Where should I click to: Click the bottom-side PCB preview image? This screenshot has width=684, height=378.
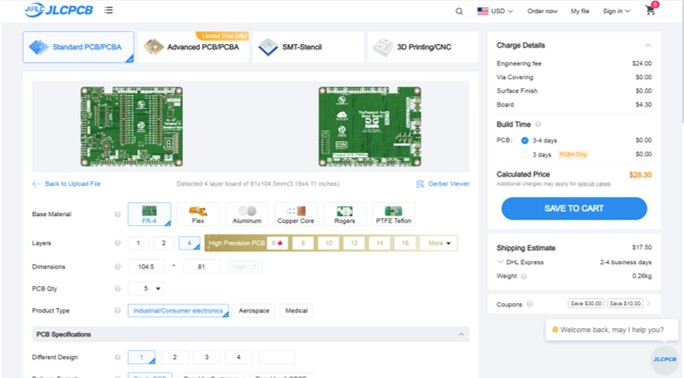coord(369,126)
